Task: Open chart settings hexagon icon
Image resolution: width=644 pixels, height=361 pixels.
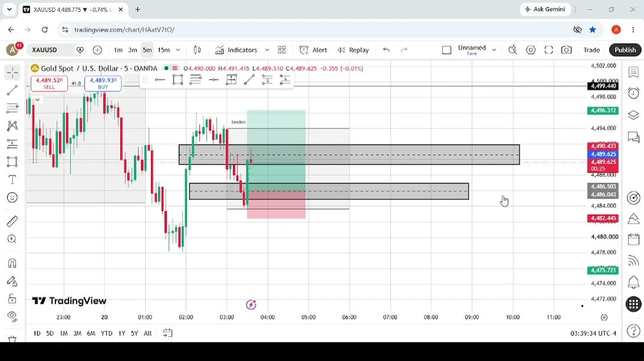Action: pos(531,50)
